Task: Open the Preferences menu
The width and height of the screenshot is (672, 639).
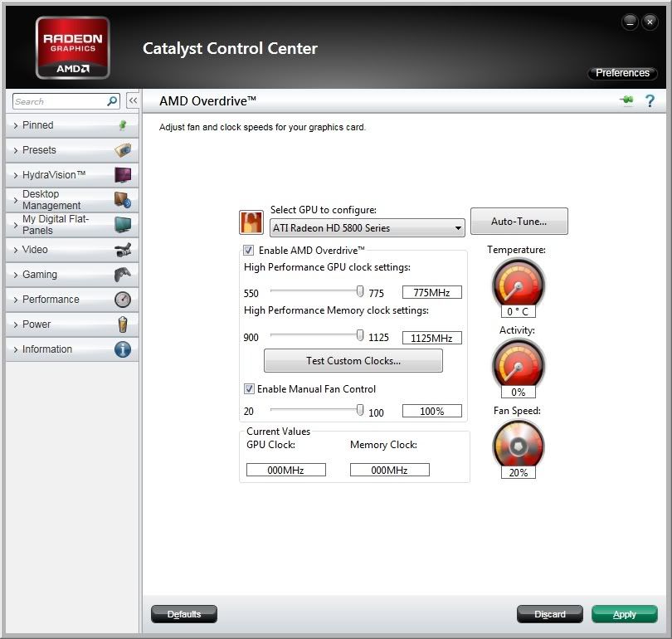Action: pyautogui.click(x=622, y=73)
